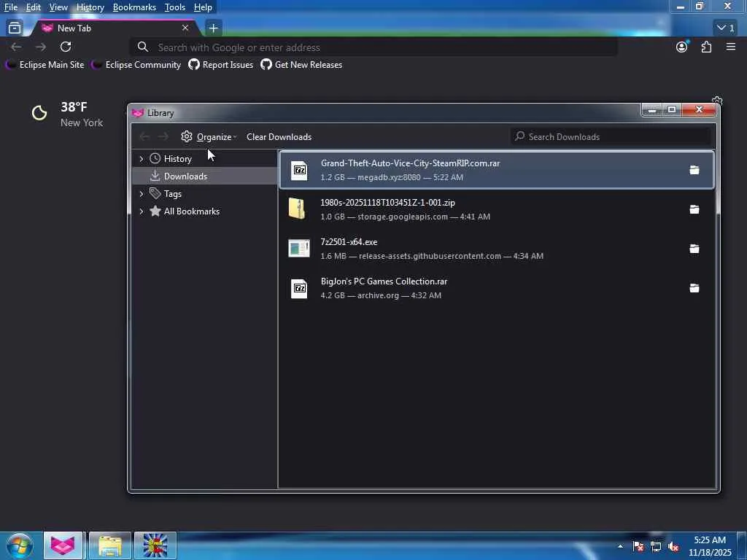747x560 pixels.
Task: Show hidden tray icons arrow
Action: (620, 547)
